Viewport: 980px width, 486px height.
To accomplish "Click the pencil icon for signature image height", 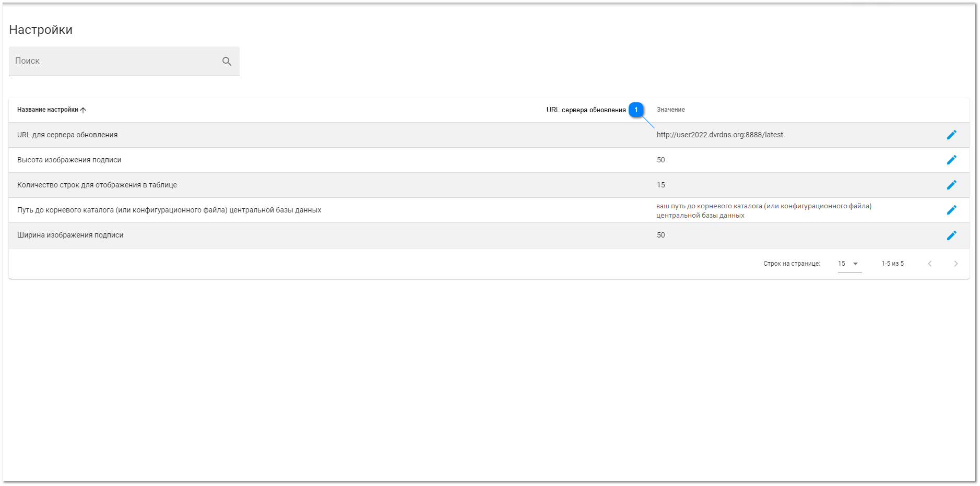I will 951,160.
